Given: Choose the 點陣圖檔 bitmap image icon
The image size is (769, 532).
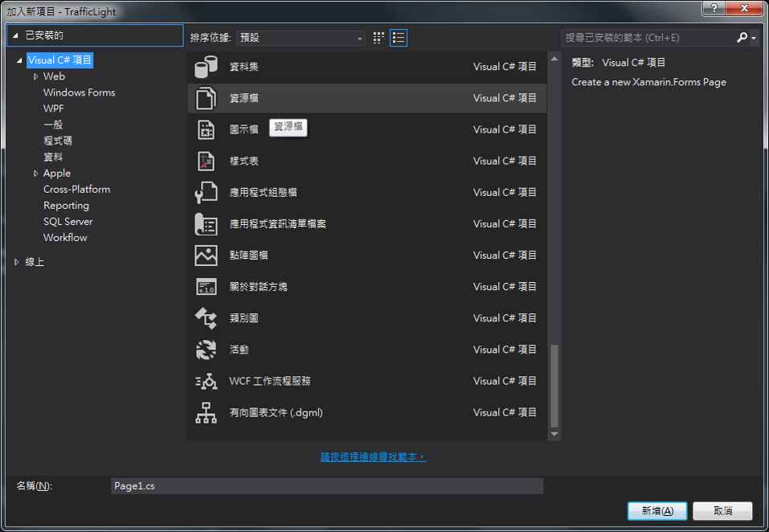Looking at the screenshot, I should [206, 255].
